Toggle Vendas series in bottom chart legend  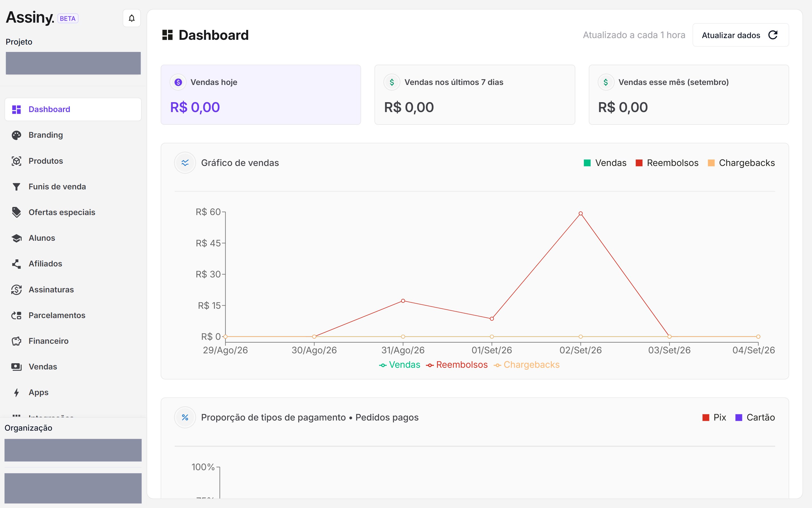click(400, 365)
